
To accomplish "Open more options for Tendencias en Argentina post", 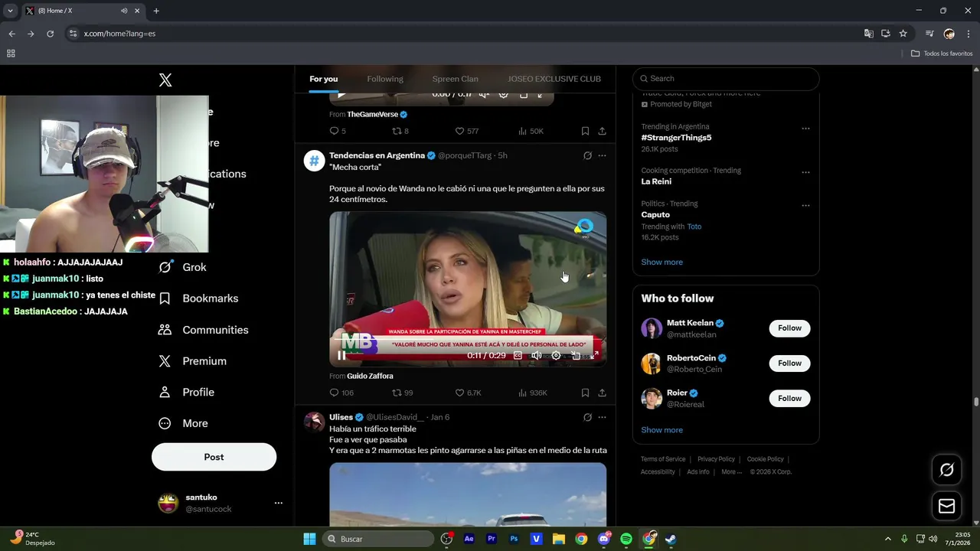I will [x=602, y=155].
